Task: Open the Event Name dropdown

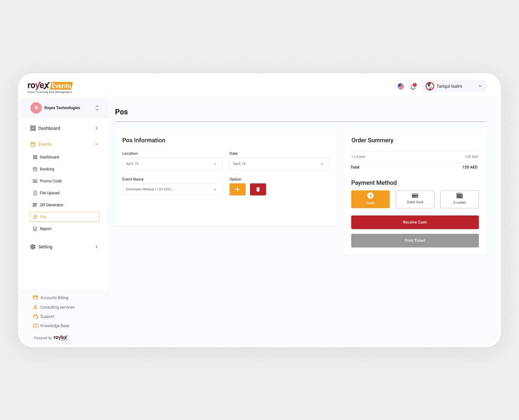Action: point(172,189)
